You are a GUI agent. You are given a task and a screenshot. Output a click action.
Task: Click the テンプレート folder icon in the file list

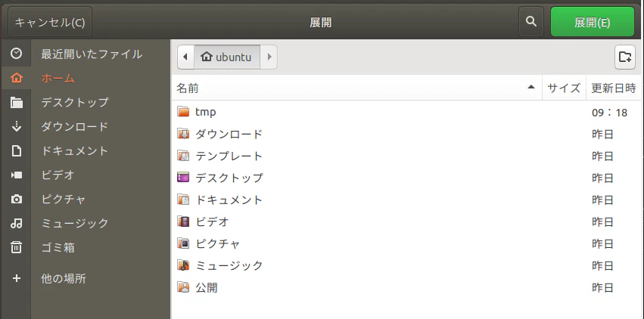click(183, 156)
